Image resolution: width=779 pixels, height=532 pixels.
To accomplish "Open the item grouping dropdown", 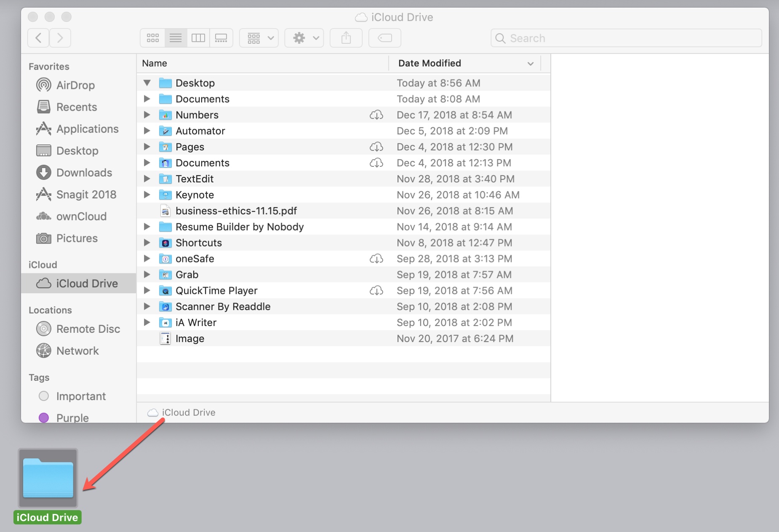I will pyautogui.click(x=259, y=37).
